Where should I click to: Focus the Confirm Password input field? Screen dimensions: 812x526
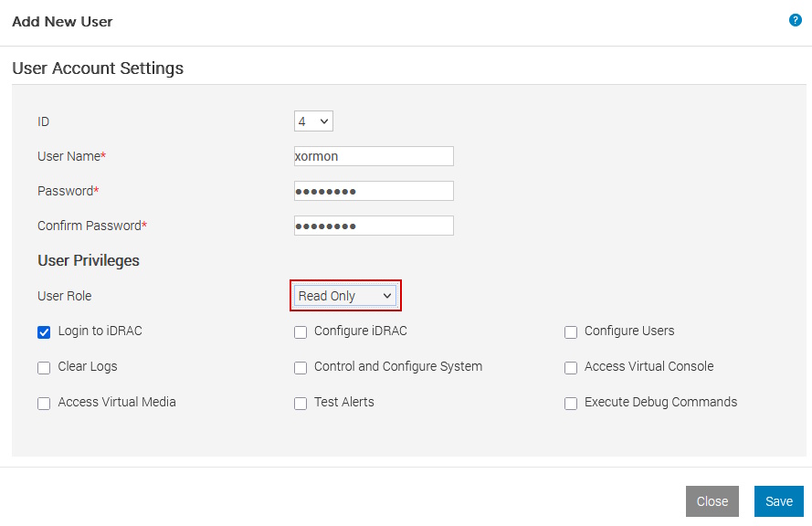pos(374,226)
